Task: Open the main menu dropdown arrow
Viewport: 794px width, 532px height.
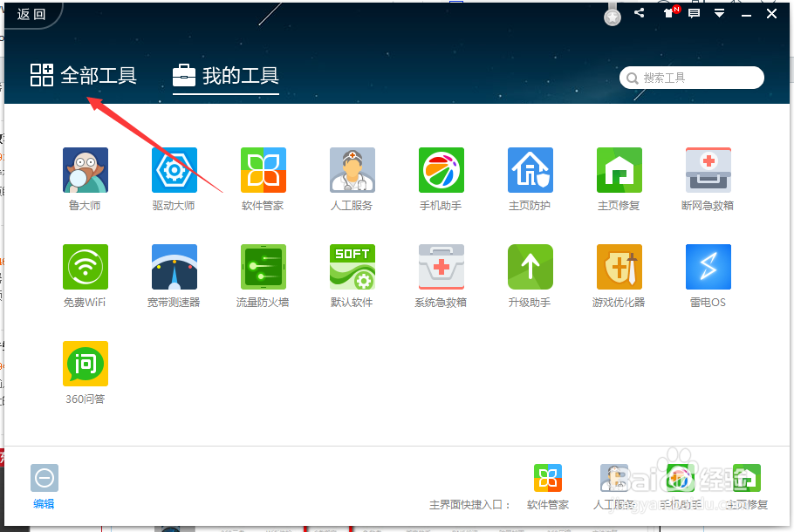Action: pyautogui.click(x=720, y=14)
